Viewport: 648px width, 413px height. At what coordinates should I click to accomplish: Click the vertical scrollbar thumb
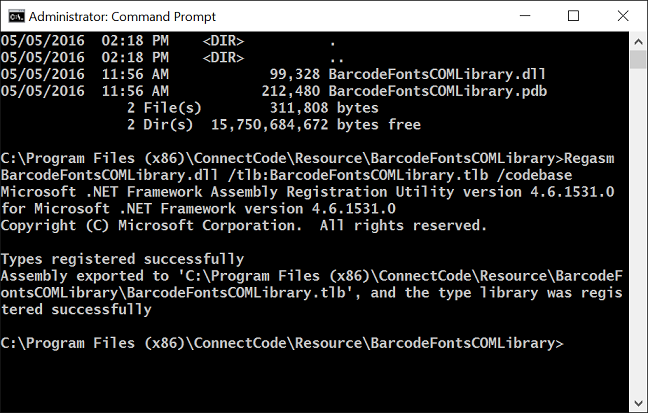pos(638,60)
